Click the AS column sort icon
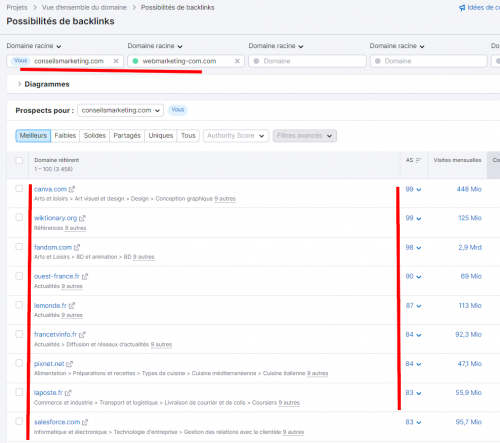This screenshot has height=443, width=500. 418,160
